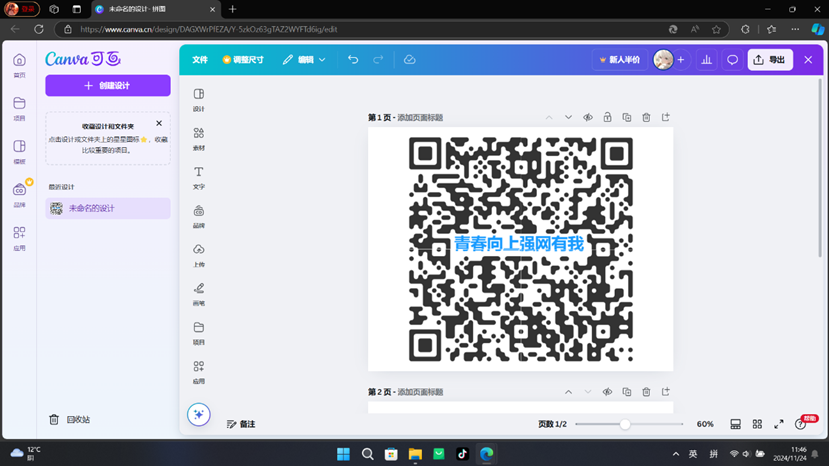This screenshot has width=829, height=466.
Task: Toggle page 2 visibility eye icon
Action: coord(607,392)
